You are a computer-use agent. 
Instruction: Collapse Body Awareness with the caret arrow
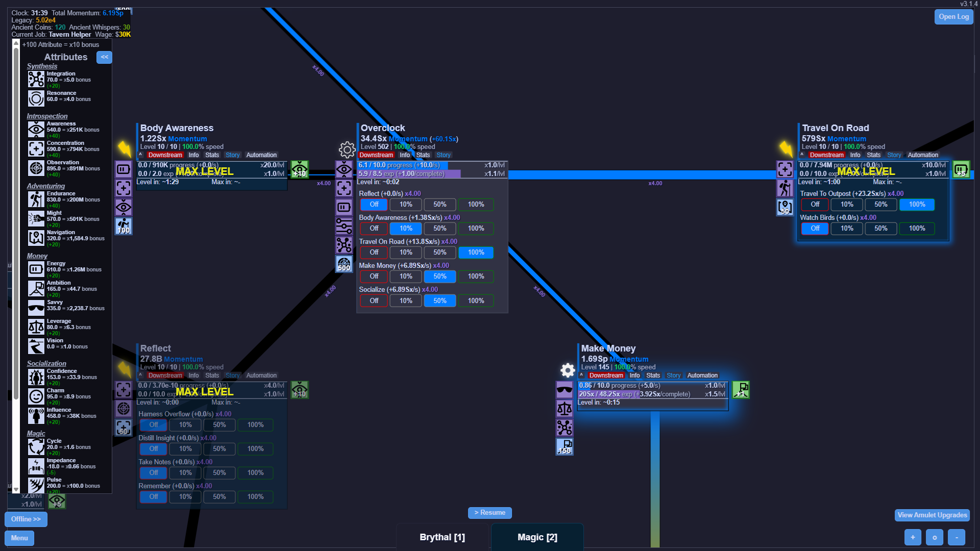click(x=140, y=155)
